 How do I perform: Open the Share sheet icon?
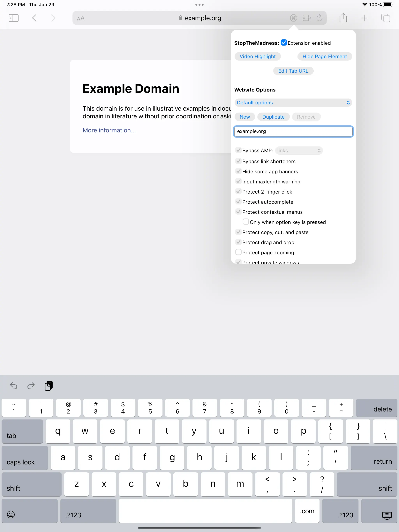click(x=343, y=18)
